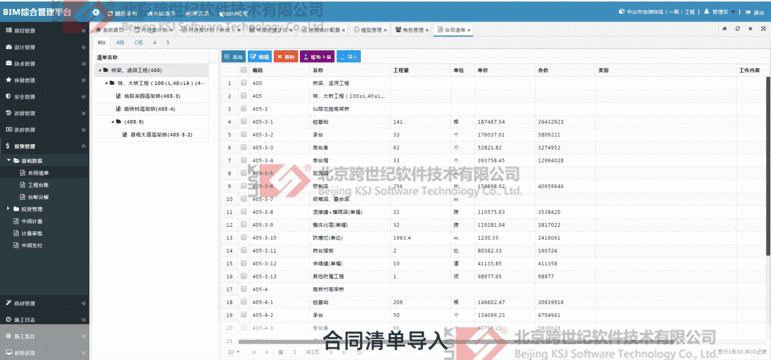This screenshot has height=360, width=771.
Task: Expand the 投资管理 subfolder below 台帐分解
Action: tap(9, 209)
